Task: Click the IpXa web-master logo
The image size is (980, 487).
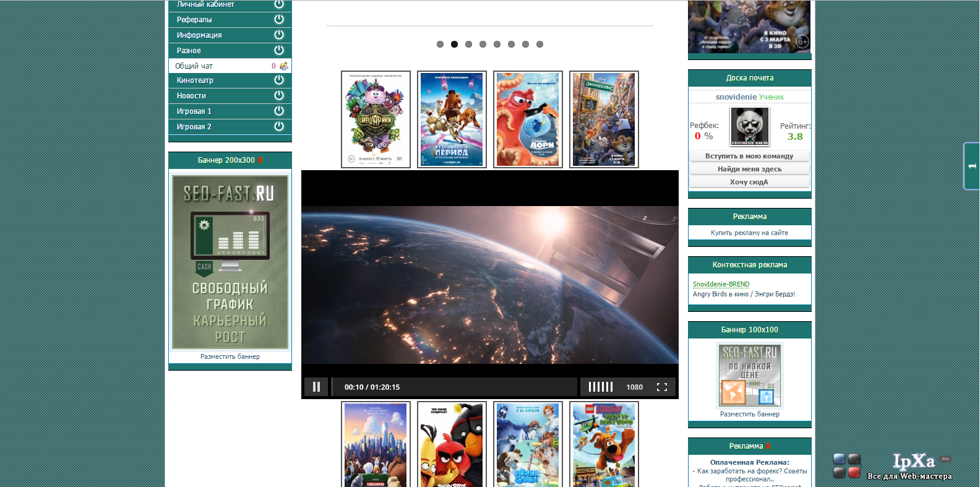Action: coord(892,467)
